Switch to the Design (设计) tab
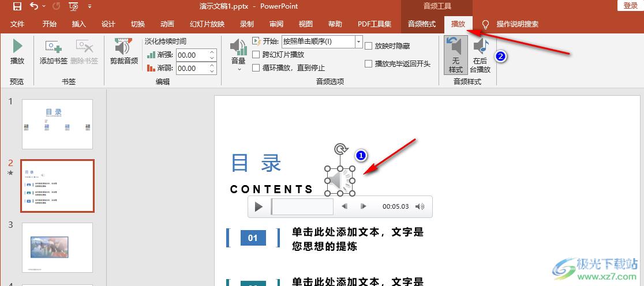The width and height of the screenshot is (644, 286). (108, 24)
